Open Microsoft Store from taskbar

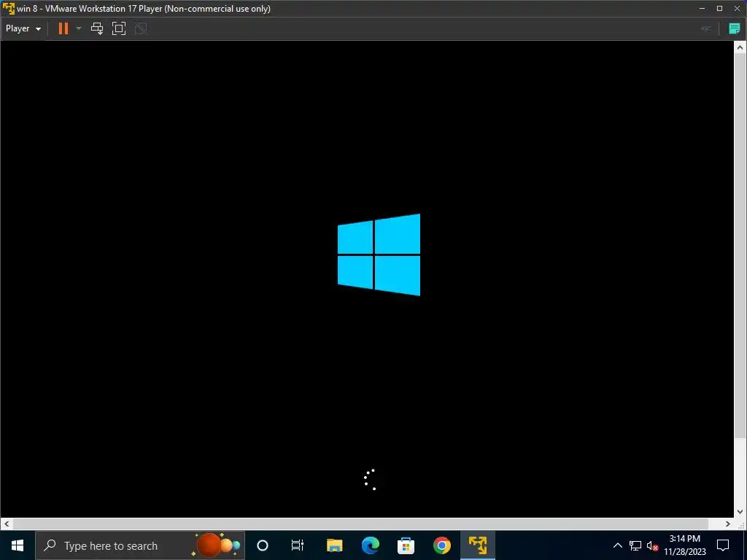[406, 545]
